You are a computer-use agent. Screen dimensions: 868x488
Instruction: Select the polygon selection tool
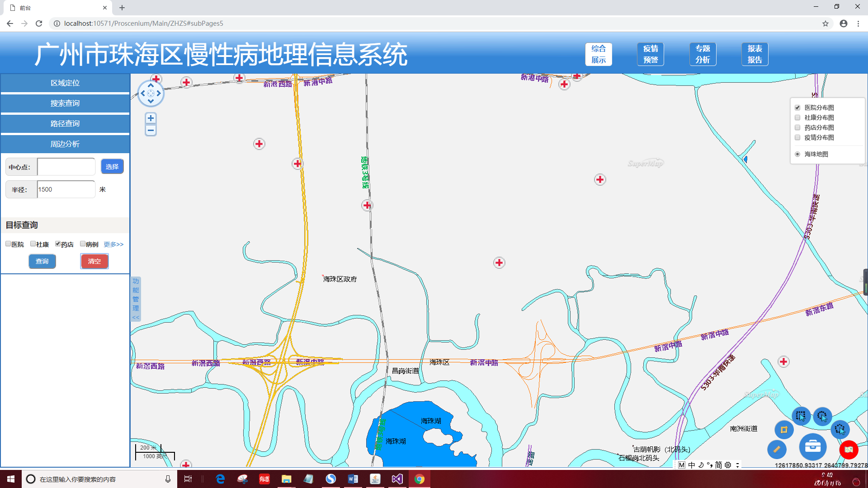[840, 429]
